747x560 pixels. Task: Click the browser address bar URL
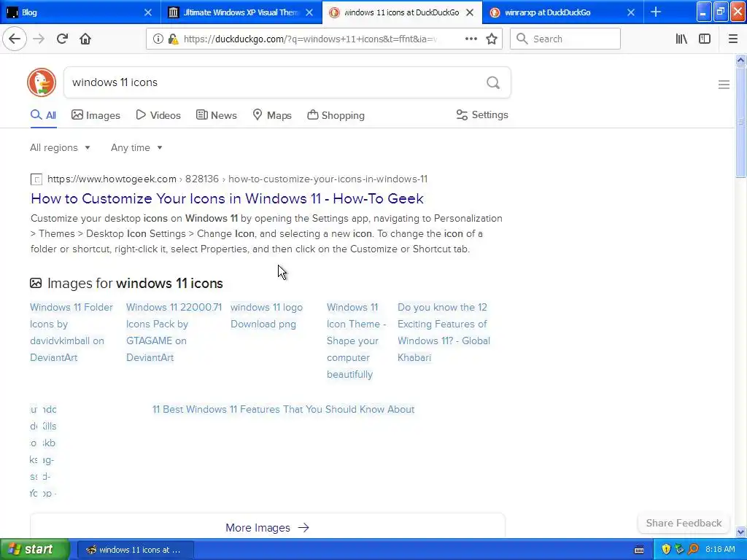point(309,39)
